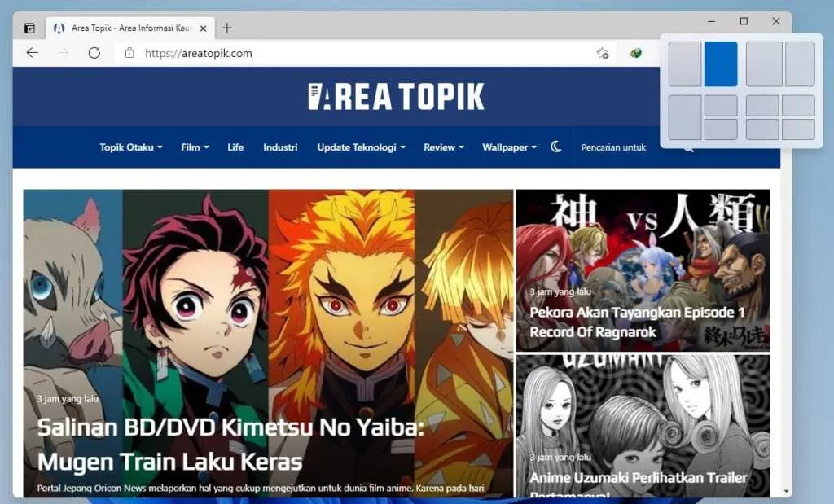Expand the Review dropdown menu
This screenshot has width=834, height=504.
coord(444,147)
